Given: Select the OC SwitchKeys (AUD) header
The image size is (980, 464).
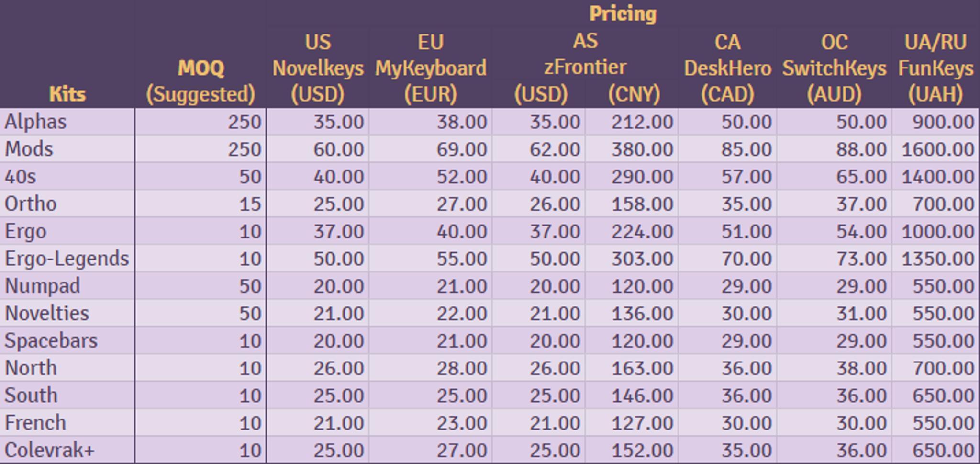Looking at the screenshot, I should pyautogui.click(x=834, y=68).
